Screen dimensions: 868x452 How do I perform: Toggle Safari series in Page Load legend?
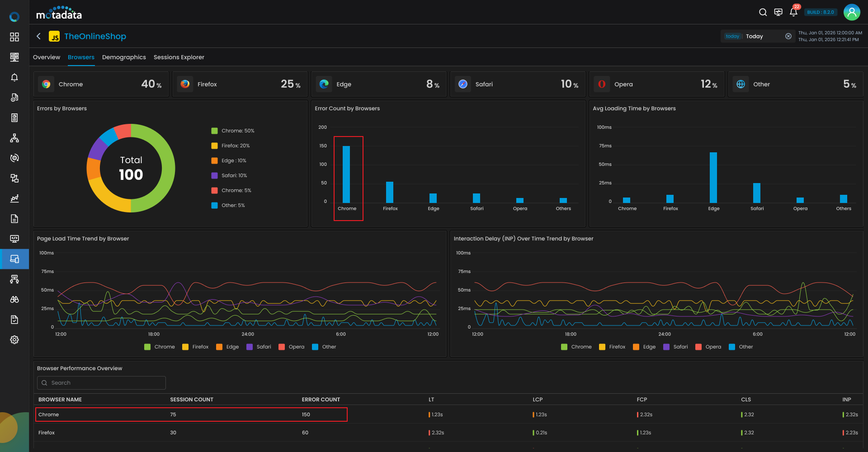click(259, 347)
